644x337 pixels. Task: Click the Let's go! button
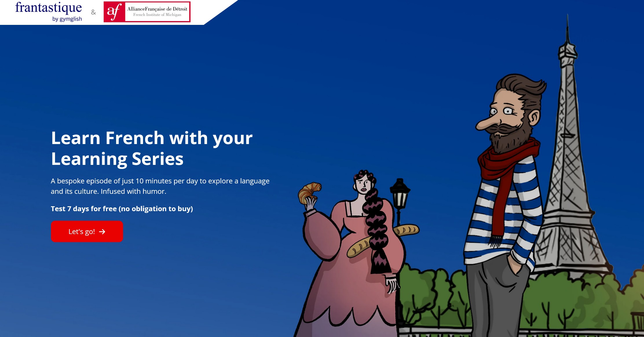pyautogui.click(x=87, y=231)
